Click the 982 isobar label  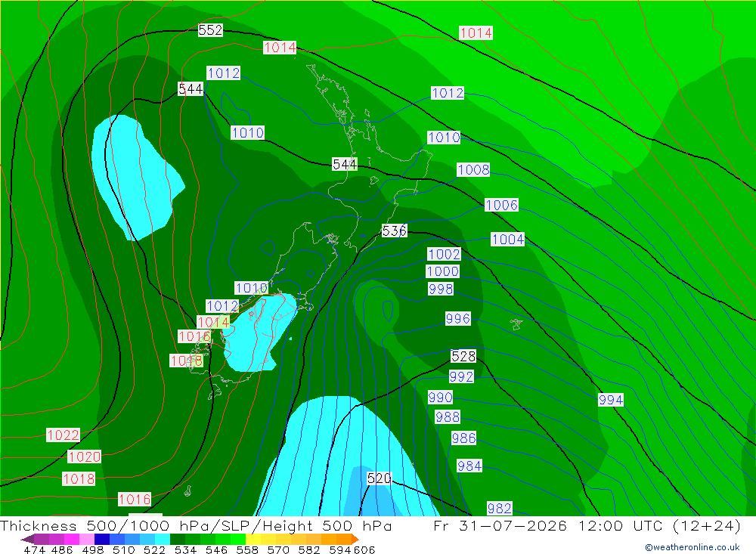(500, 508)
